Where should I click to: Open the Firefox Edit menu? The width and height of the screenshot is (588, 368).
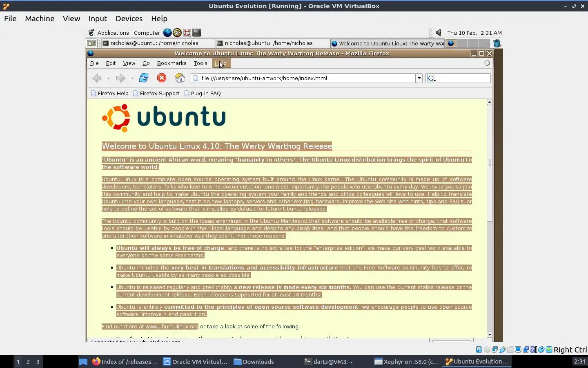point(111,63)
